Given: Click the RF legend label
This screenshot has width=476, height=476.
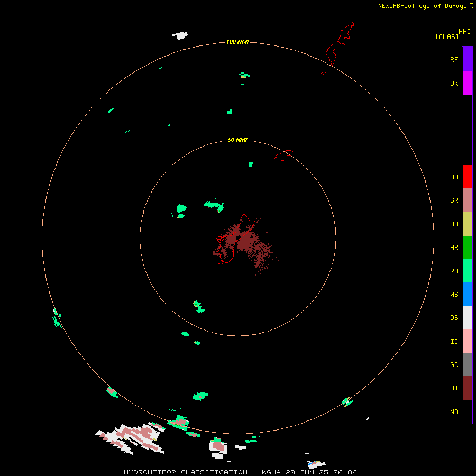Looking at the screenshot, I should click(x=454, y=59).
